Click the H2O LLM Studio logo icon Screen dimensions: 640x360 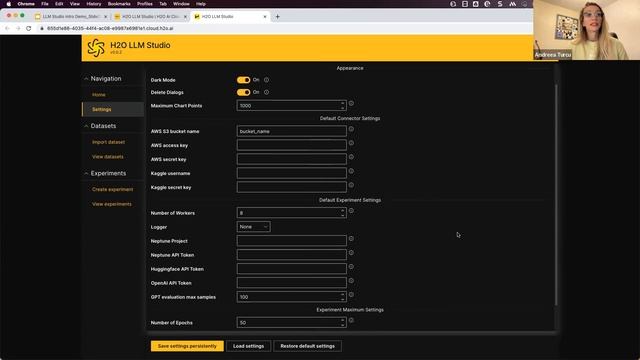pyautogui.click(x=96, y=48)
